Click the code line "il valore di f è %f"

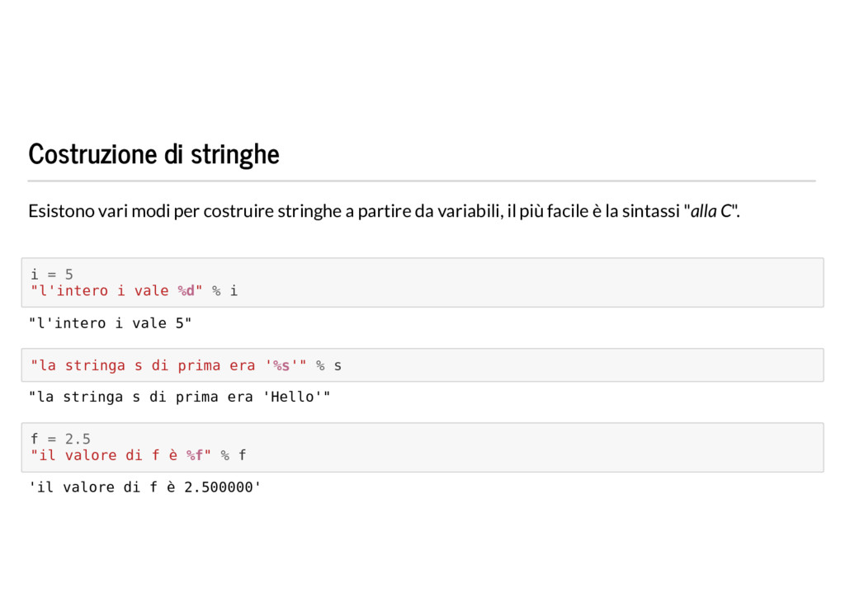pos(138,455)
